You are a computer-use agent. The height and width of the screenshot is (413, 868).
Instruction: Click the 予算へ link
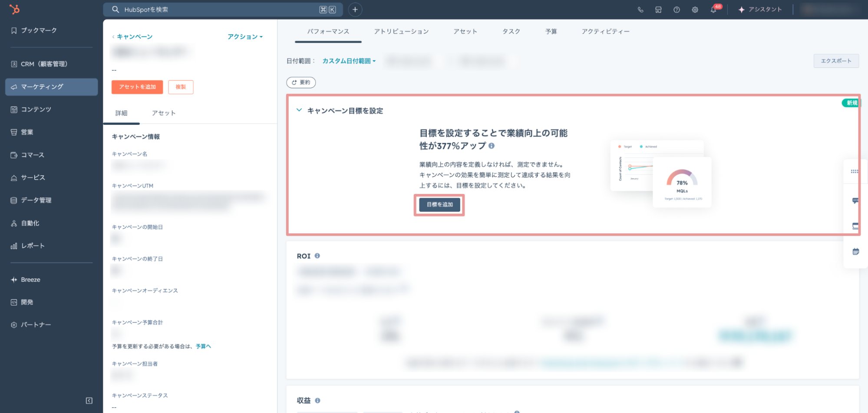click(x=203, y=346)
